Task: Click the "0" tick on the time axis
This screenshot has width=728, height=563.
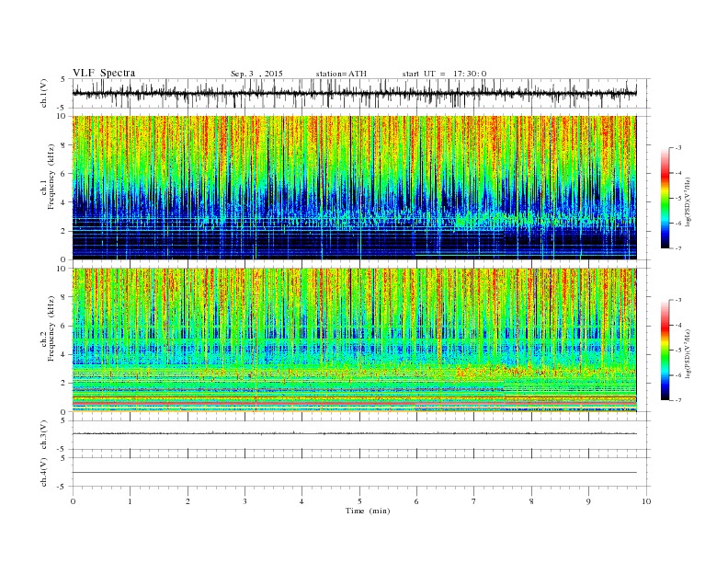Action: (73, 501)
